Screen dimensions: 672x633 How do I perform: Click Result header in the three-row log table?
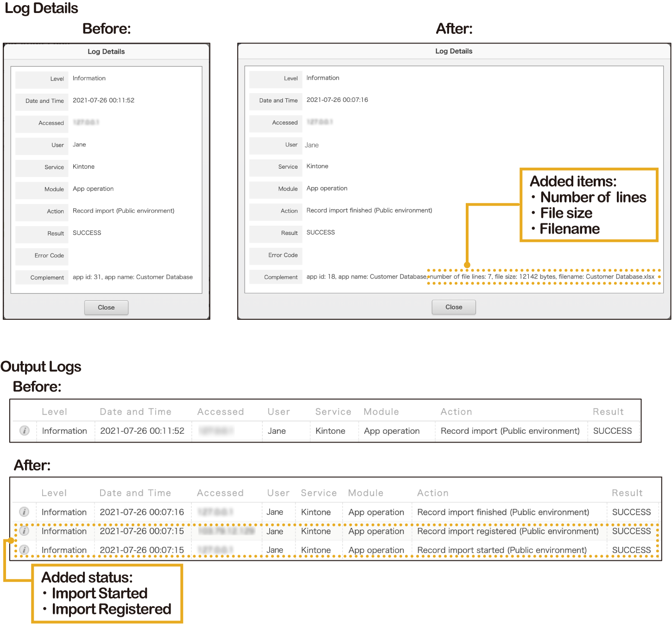(627, 493)
